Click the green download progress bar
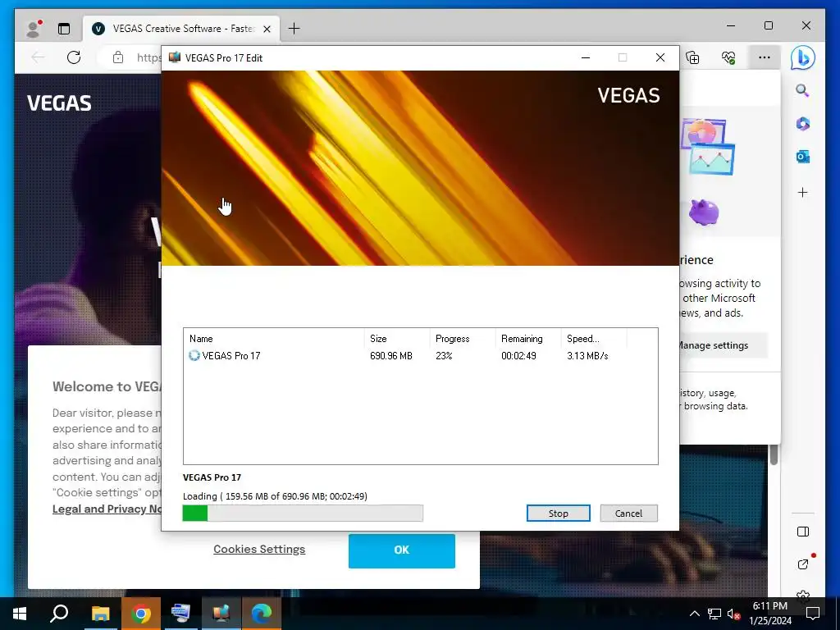This screenshot has height=630, width=840. tap(303, 514)
